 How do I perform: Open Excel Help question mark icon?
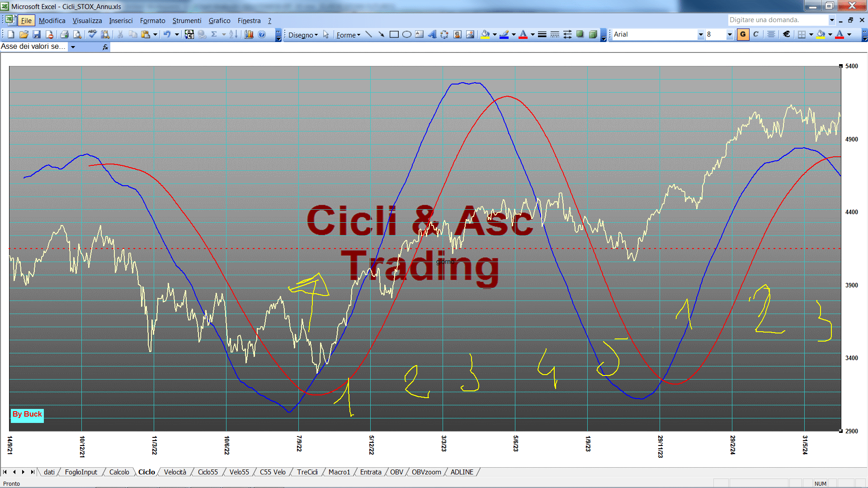[x=262, y=34]
